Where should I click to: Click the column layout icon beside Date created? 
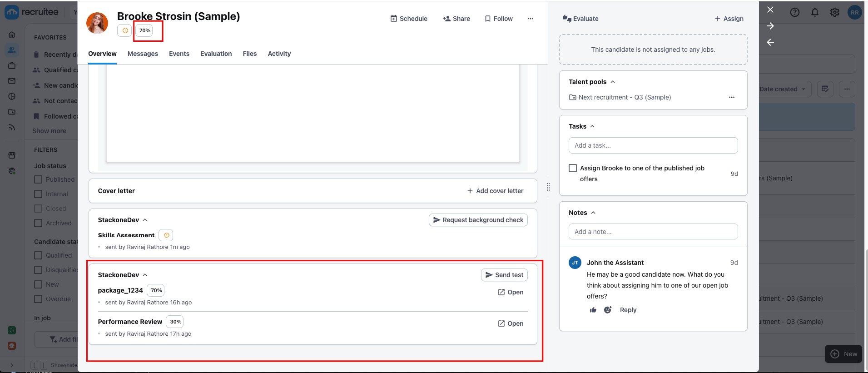tap(825, 89)
